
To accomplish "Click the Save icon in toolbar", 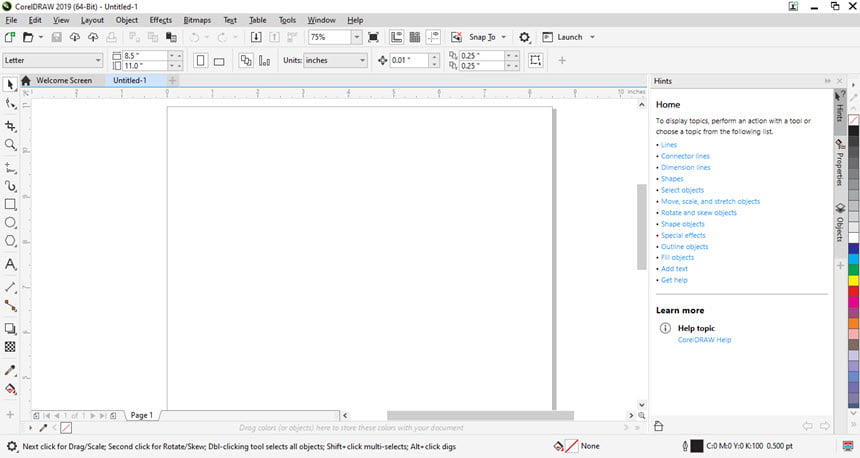I will pyautogui.click(x=56, y=37).
